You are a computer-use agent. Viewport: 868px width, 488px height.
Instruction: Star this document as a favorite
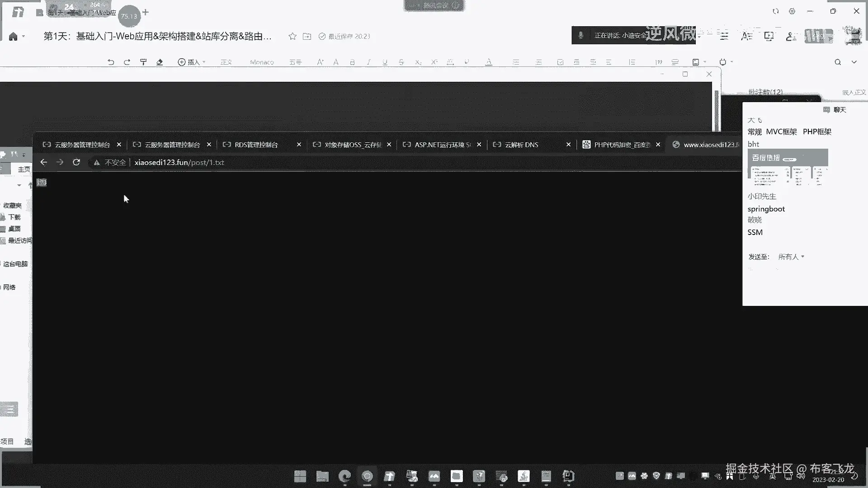(x=292, y=36)
